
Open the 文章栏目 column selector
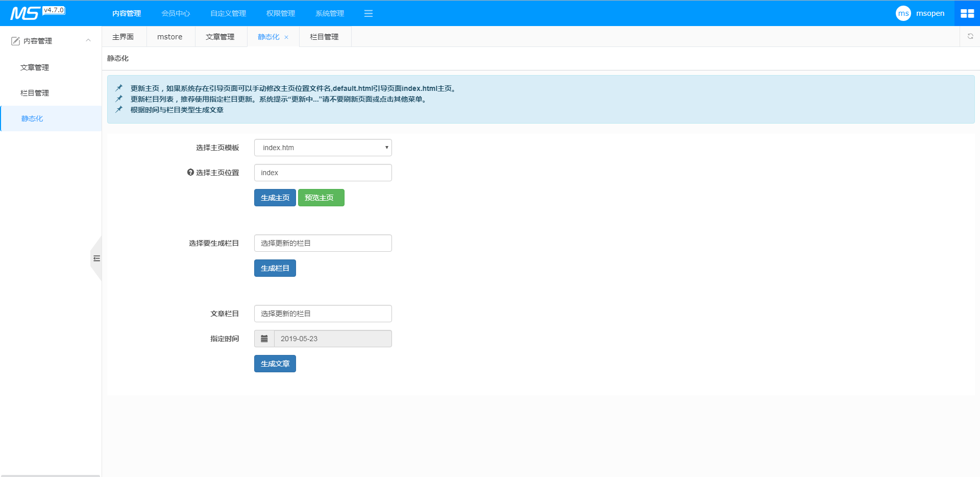(x=323, y=314)
